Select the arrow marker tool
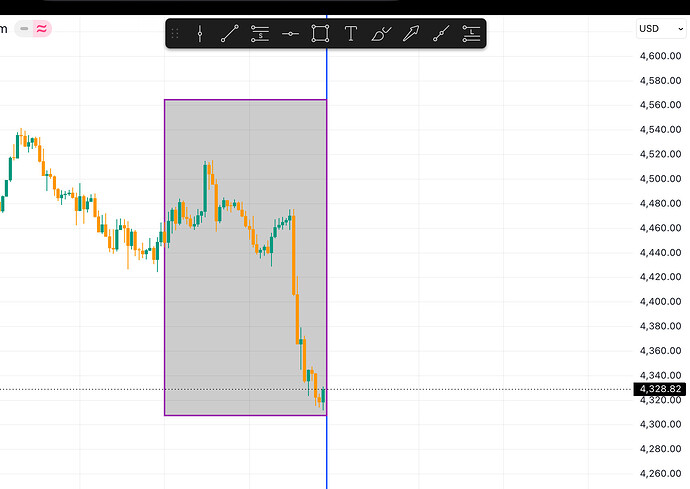690x489 pixels. click(x=411, y=33)
